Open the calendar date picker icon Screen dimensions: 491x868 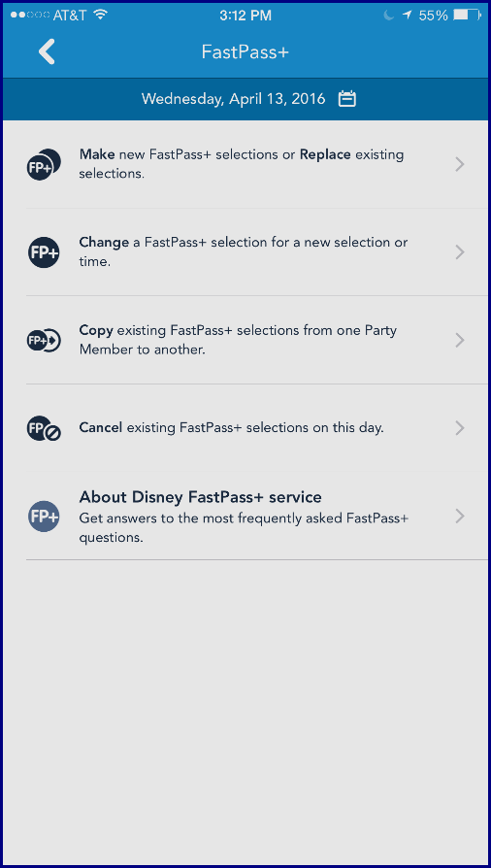[x=347, y=99]
